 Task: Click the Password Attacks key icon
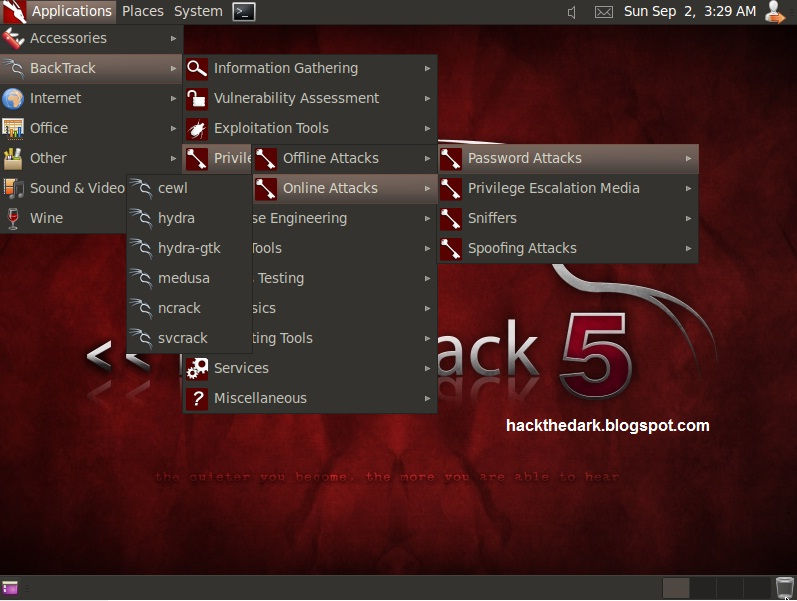(x=451, y=158)
